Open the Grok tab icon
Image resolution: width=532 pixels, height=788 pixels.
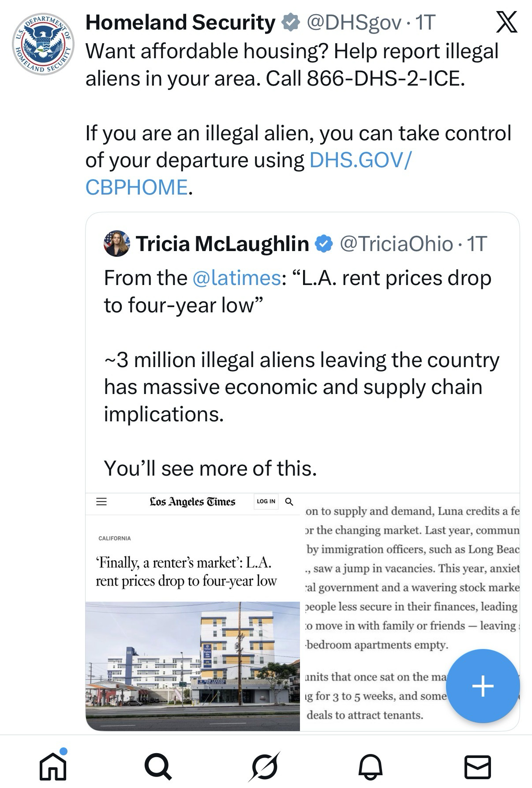pos(264,766)
